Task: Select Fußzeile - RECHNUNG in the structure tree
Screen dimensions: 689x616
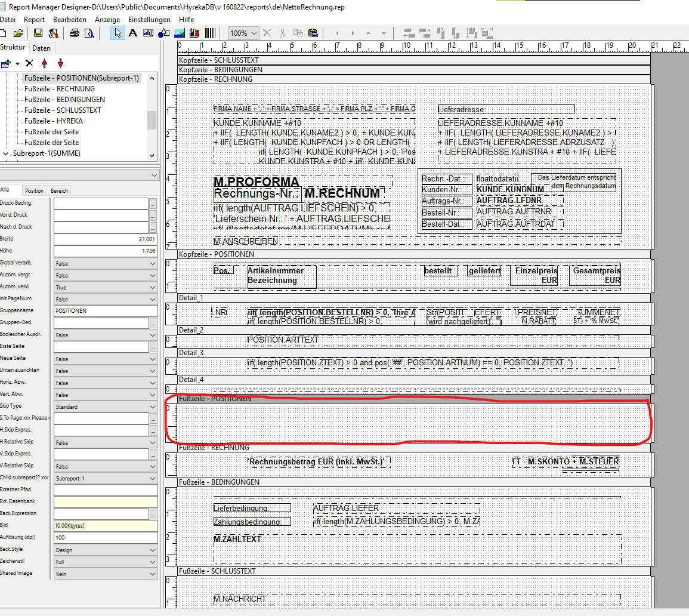Action: (x=60, y=89)
